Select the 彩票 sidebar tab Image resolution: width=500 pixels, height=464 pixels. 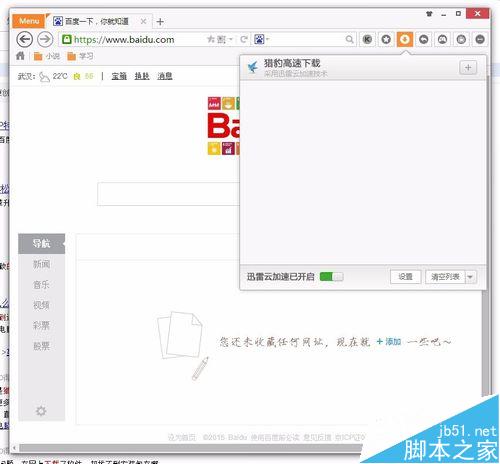point(41,326)
